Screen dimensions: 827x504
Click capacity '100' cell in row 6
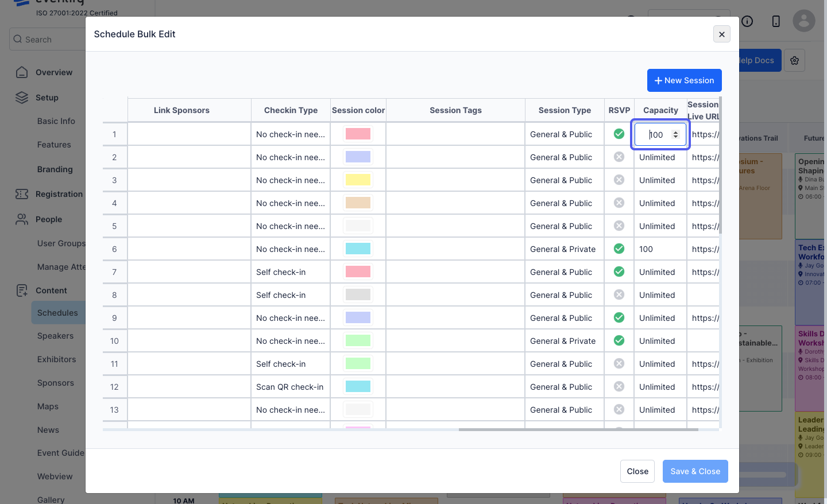click(x=660, y=249)
